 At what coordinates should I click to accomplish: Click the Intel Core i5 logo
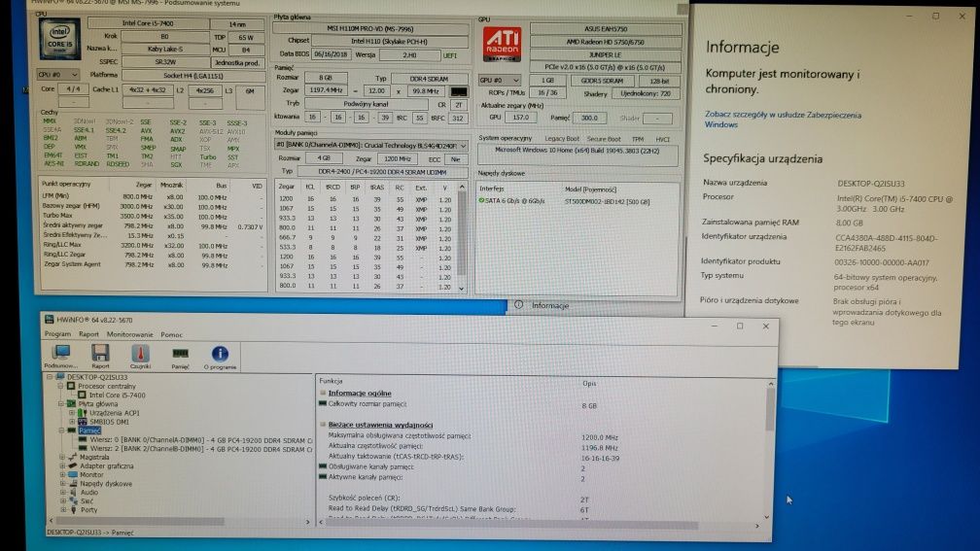[x=59, y=39]
